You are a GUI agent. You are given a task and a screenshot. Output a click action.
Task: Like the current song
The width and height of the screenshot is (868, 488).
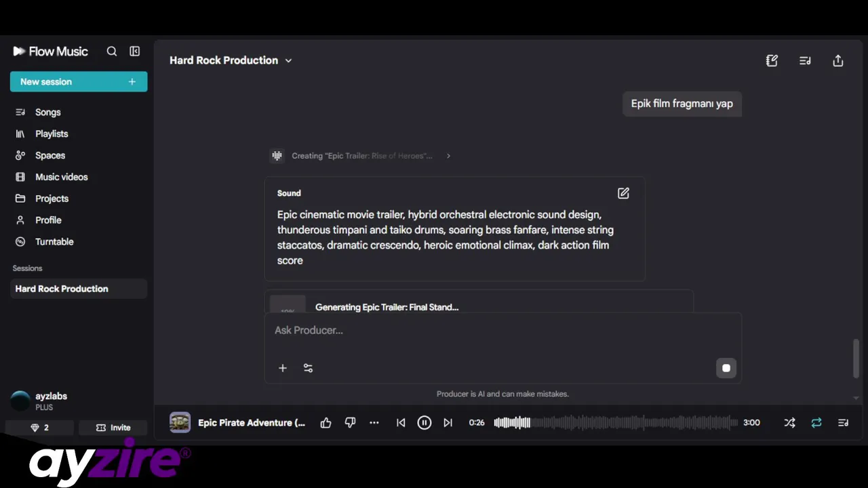tap(326, 423)
